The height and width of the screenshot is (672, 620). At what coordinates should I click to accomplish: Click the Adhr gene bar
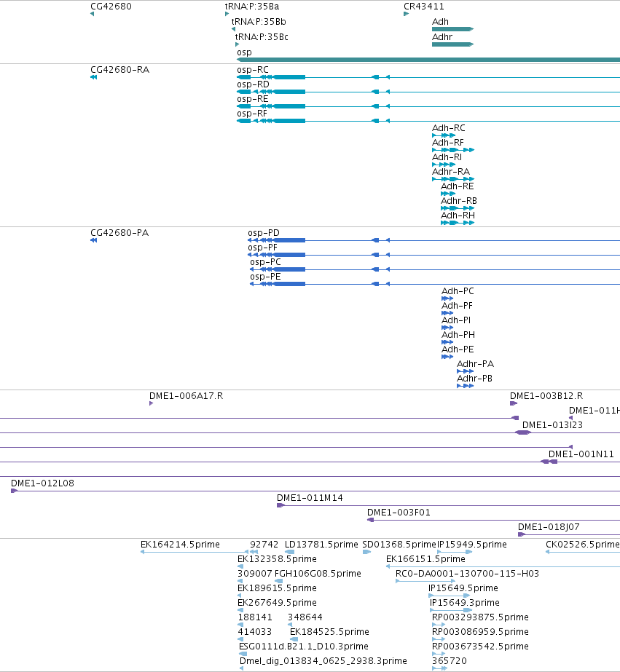pos(452,44)
